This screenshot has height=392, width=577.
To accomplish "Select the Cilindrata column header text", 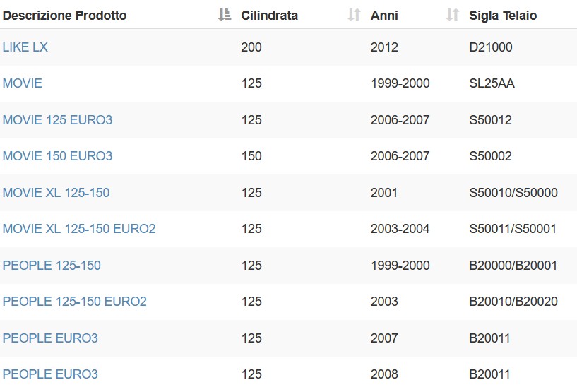I will [x=269, y=16].
